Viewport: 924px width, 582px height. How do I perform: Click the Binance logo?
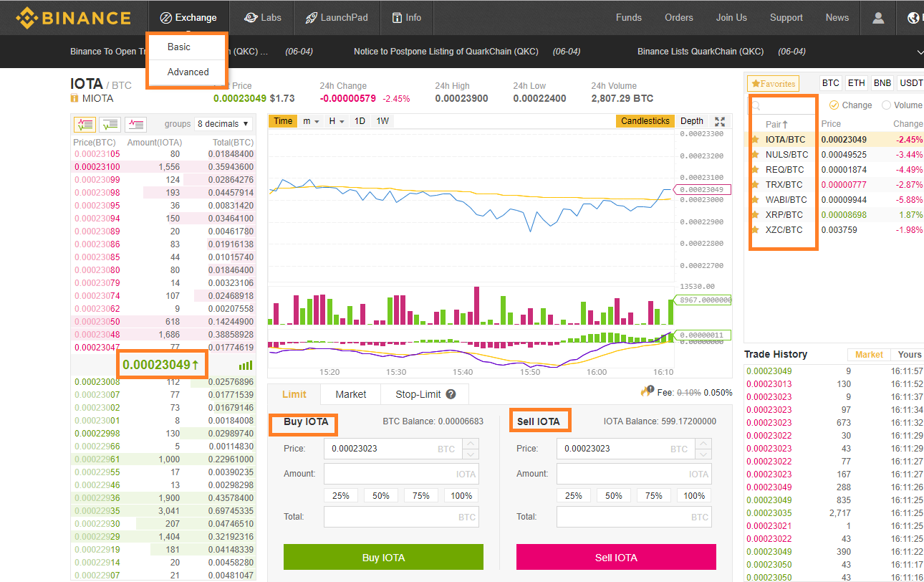point(74,18)
